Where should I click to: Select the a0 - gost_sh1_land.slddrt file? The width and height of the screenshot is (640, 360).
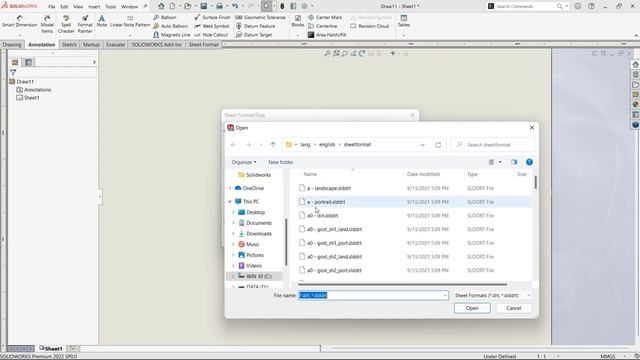pyautogui.click(x=414, y=229)
